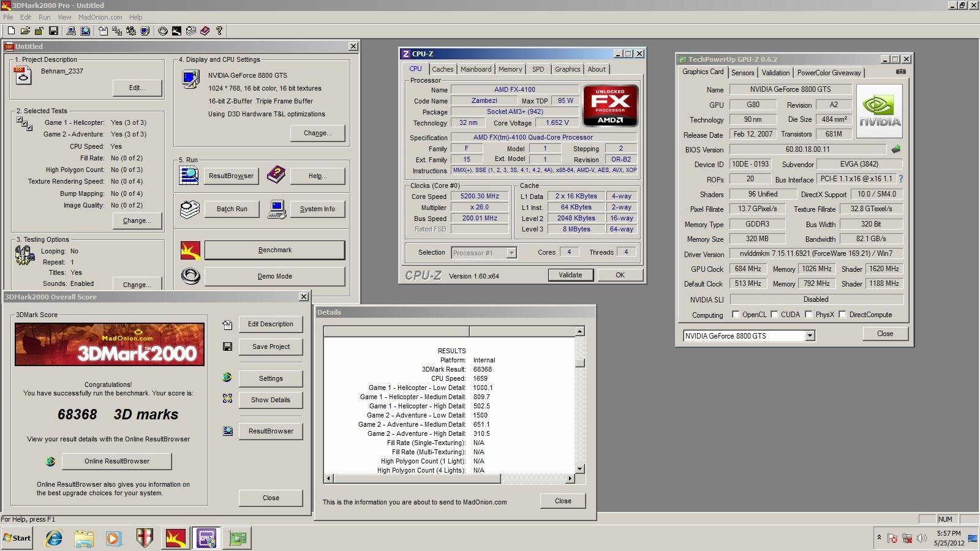Enable the OpenCL checkbox in GPU-Z
Viewport: 980px width, 551px height.
click(x=736, y=314)
